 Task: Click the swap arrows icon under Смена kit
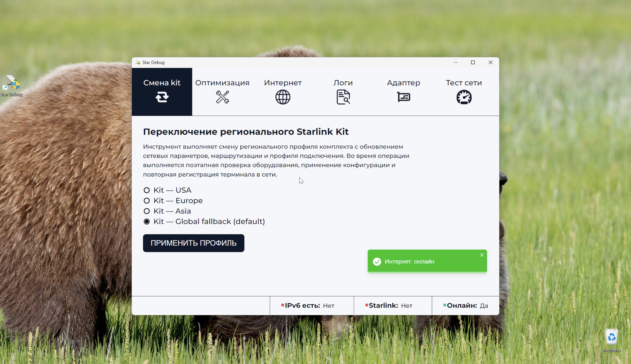(162, 97)
